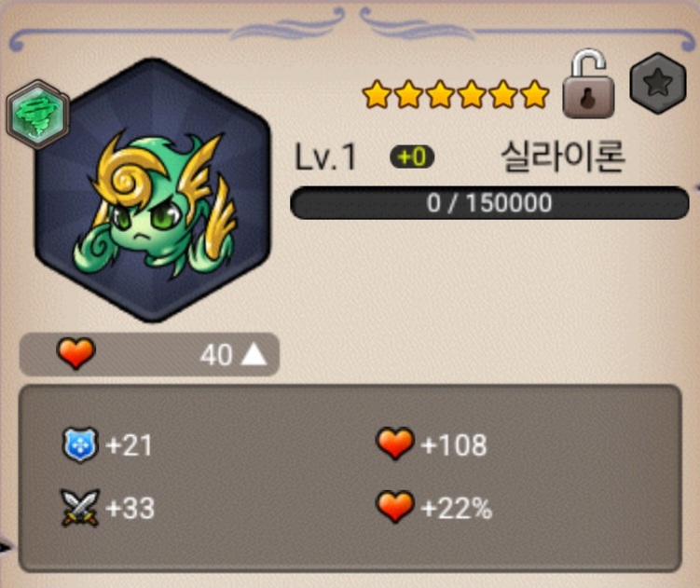Viewport: 700px width, 588px height.
Task: Click the 실라이론 name label
Action: point(562,157)
